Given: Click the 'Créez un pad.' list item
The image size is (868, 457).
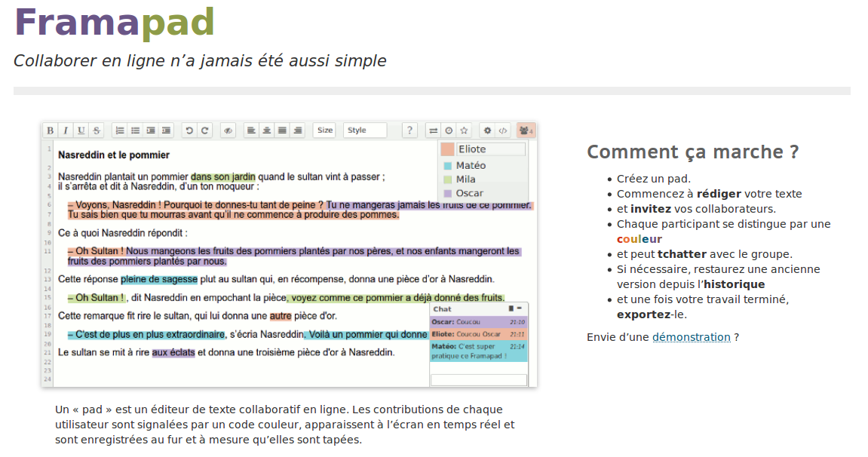Looking at the screenshot, I should [x=654, y=179].
